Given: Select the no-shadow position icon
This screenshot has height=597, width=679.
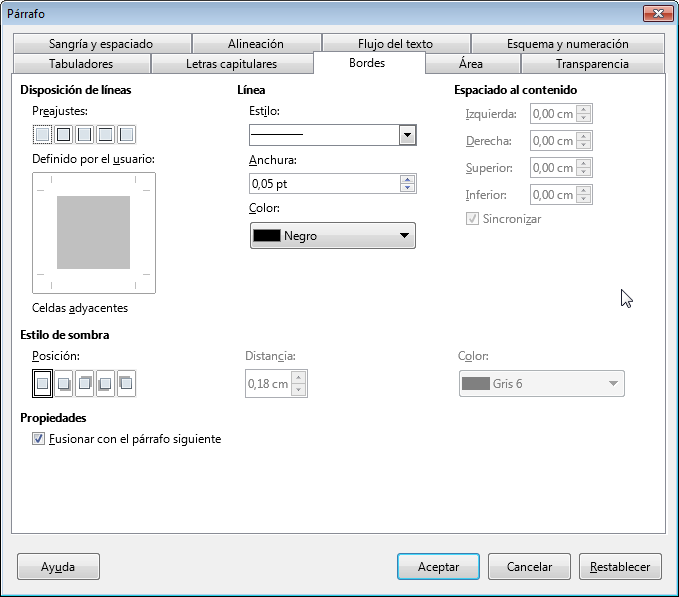Looking at the screenshot, I should pyautogui.click(x=42, y=383).
